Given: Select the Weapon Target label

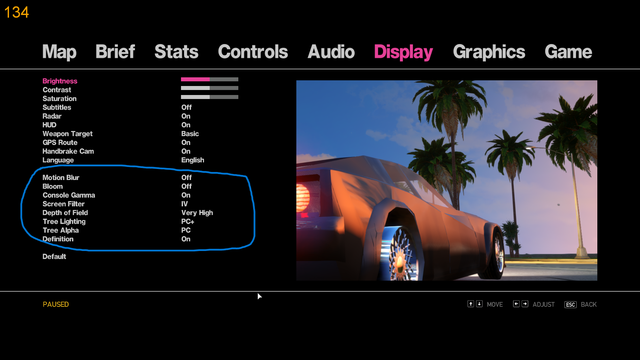Looking at the screenshot, I should (67, 134).
